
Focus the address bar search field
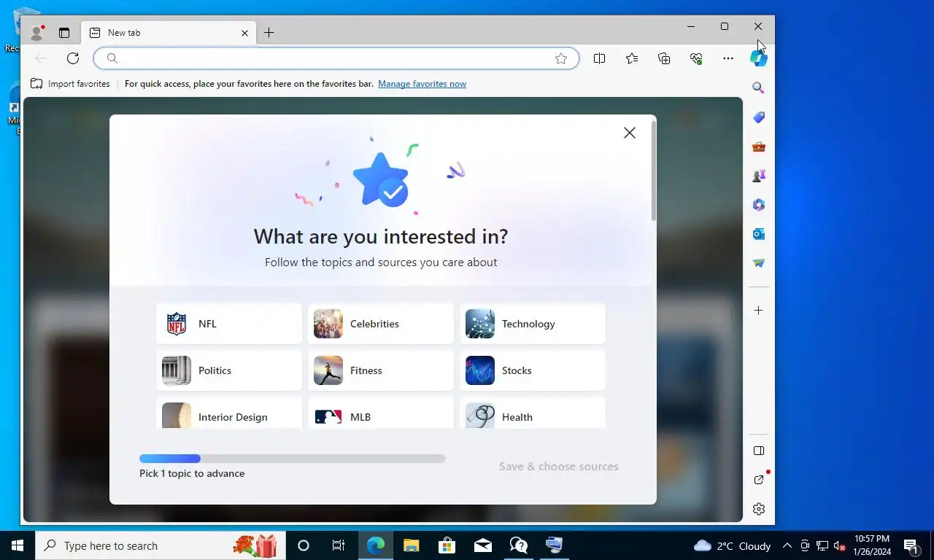pos(336,58)
